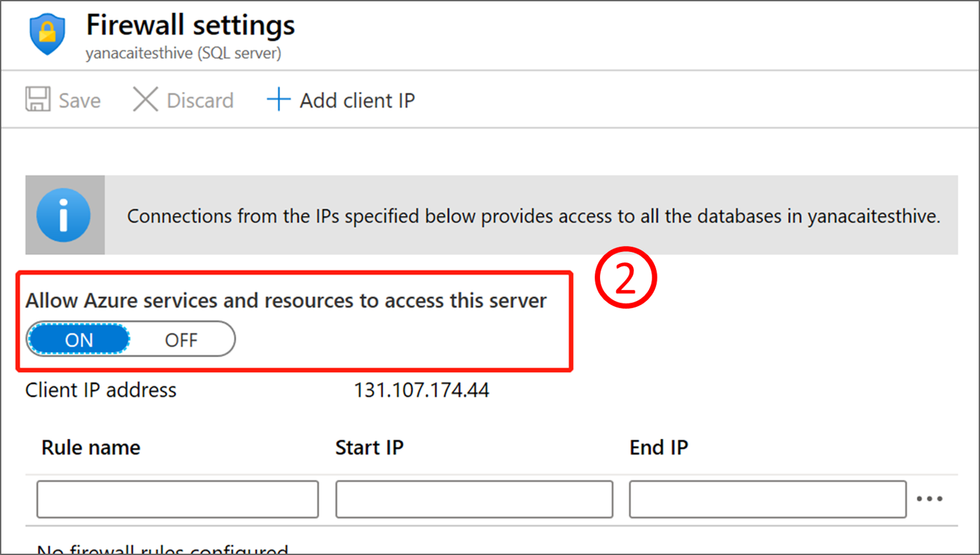
Task: Click the Firewall settings shield icon
Action: tap(48, 34)
